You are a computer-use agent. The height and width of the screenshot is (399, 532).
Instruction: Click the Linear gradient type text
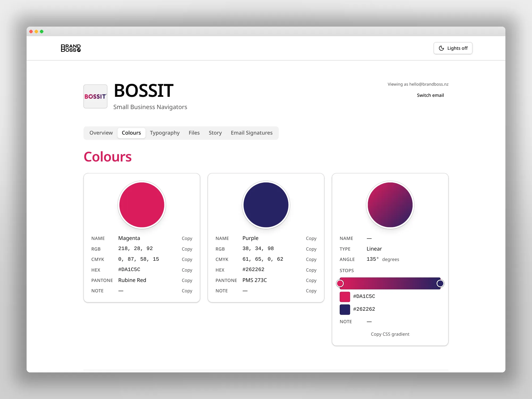tap(374, 249)
